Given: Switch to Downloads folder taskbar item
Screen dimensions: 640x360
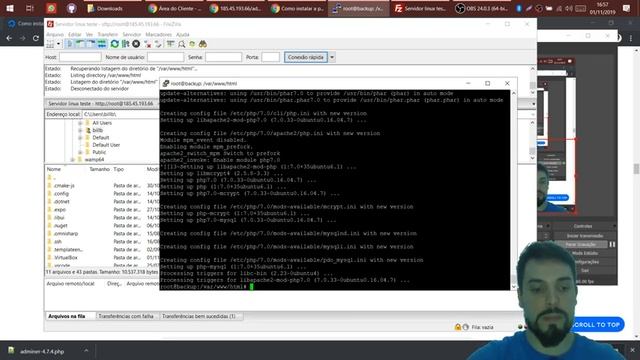Looking at the screenshot, I should pos(112,8).
